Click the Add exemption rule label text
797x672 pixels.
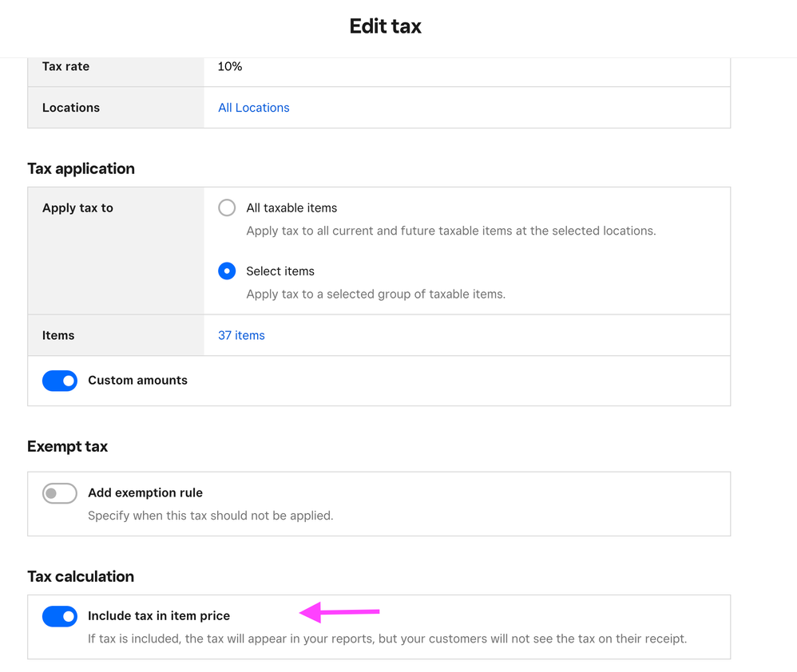pos(145,493)
